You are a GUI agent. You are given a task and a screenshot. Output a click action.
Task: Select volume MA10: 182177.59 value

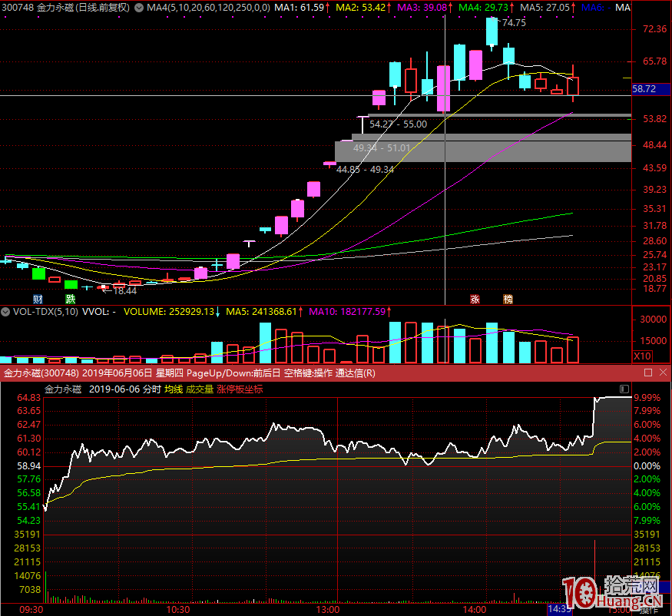coord(347,312)
